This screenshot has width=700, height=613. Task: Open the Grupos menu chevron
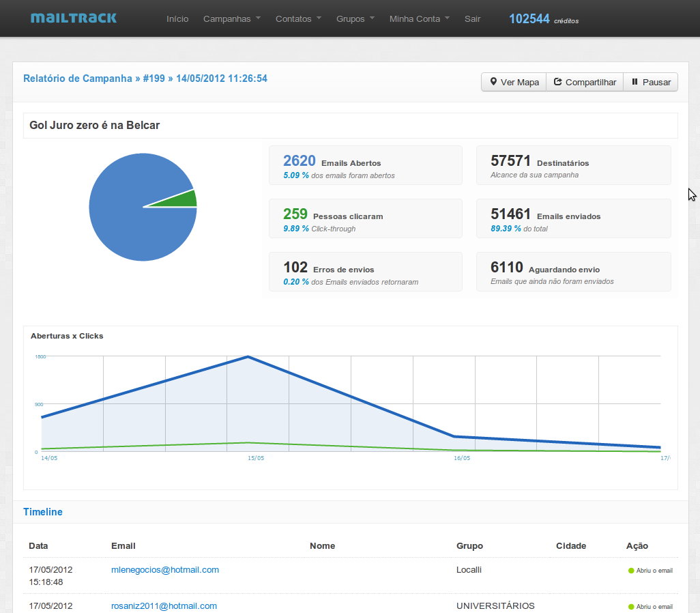point(371,18)
